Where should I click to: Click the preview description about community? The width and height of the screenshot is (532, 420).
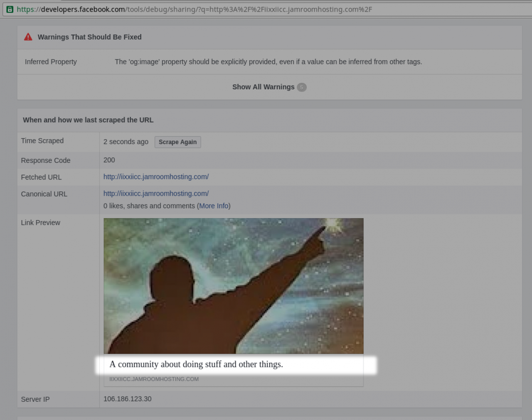(x=196, y=364)
